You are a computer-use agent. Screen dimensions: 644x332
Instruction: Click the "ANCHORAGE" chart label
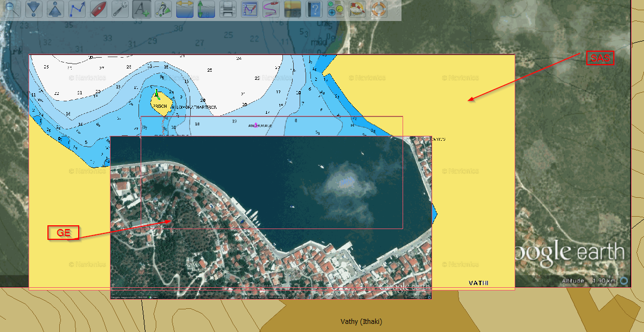[260, 126]
